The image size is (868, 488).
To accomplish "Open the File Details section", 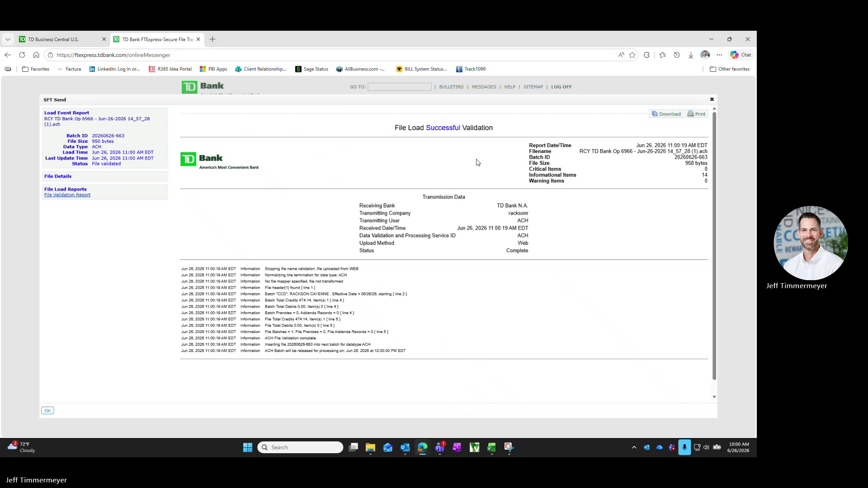I will pyautogui.click(x=58, y=176).
